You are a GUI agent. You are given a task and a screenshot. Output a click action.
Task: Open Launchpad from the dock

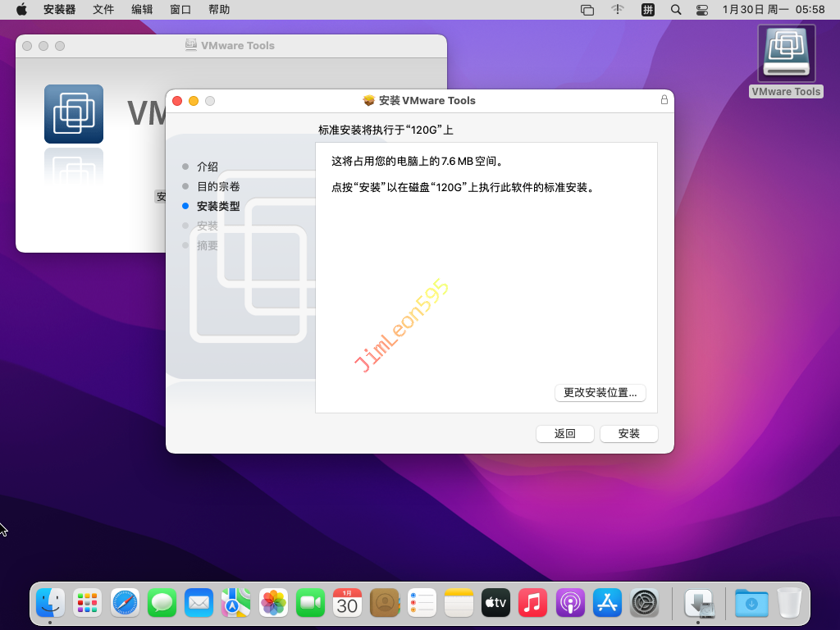(x=87, y=604)
